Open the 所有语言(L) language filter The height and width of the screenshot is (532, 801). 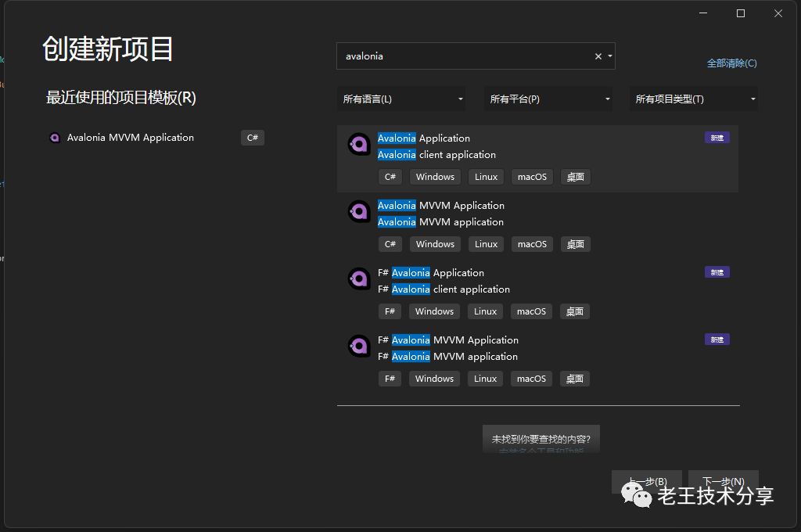pos(401,99)
